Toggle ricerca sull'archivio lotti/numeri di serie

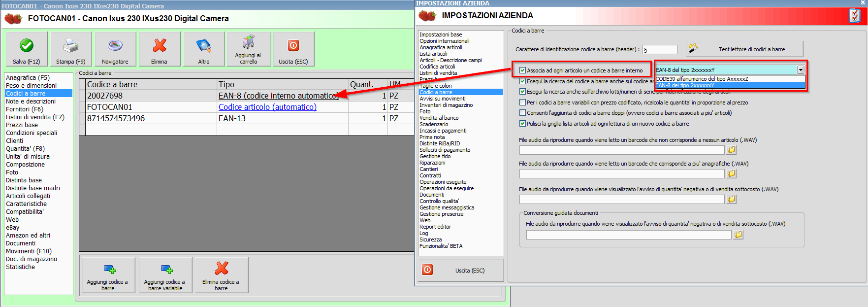point(523,92)
